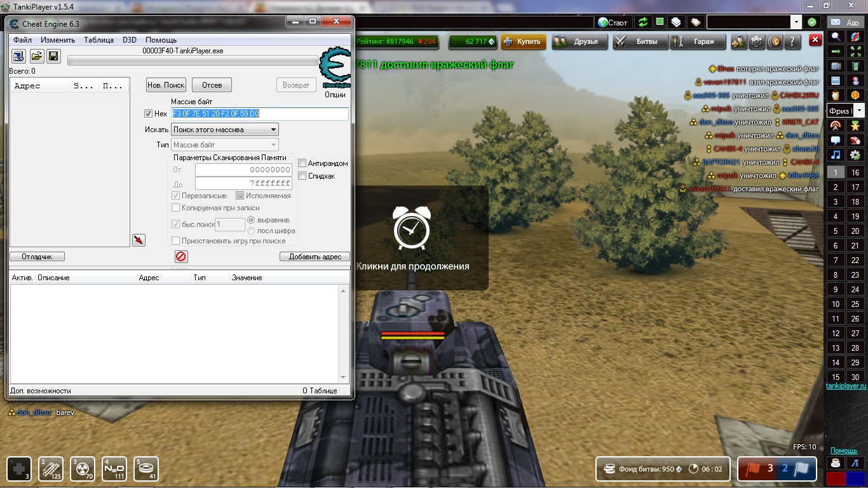Viewport: 868px width, 488px height.
Task: Click the Старт button in TankiPlayer toolbar
Action: (x=613, y=22)
